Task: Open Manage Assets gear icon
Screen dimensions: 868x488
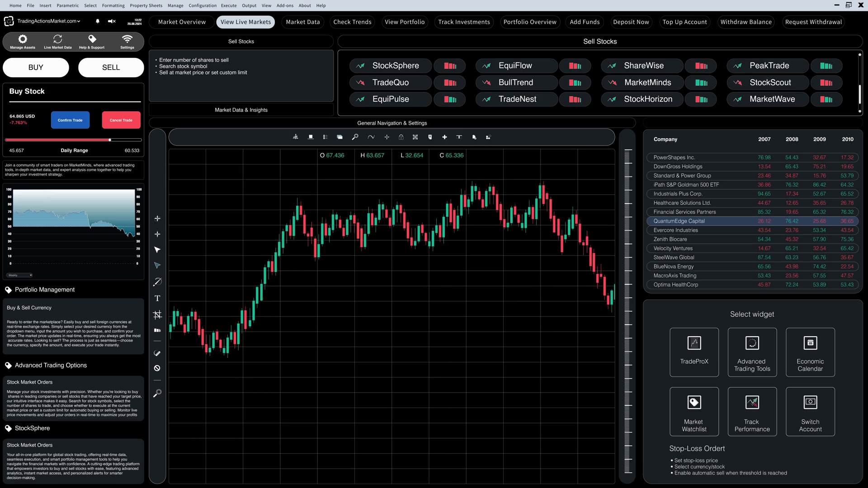Action: [23, 39]
